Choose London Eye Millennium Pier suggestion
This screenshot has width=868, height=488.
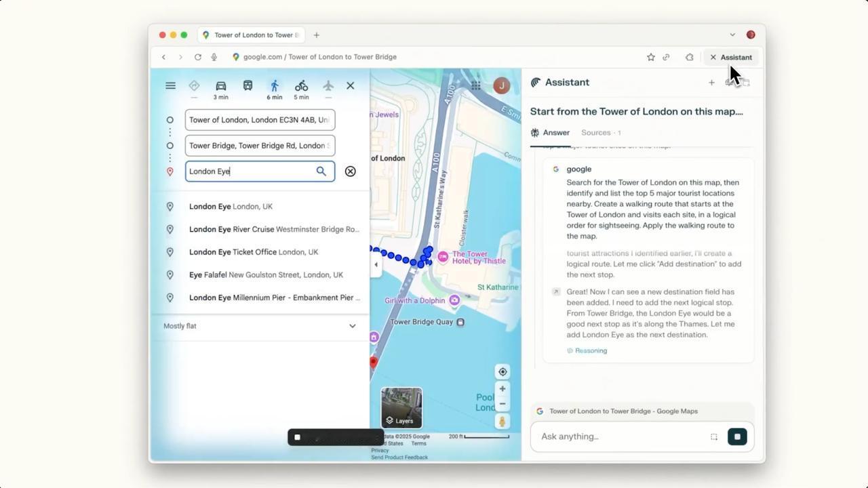click(260, 298)
